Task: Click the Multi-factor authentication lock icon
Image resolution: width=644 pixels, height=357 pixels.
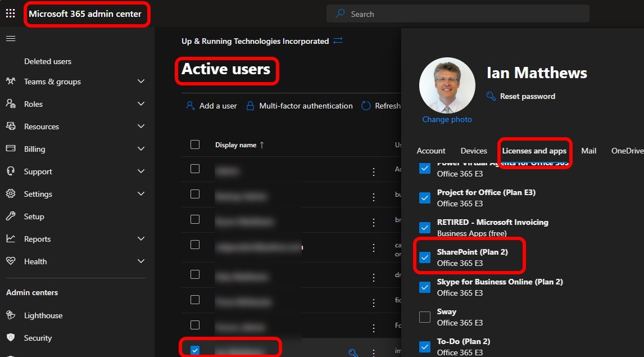Action: (x=251, y=106)
